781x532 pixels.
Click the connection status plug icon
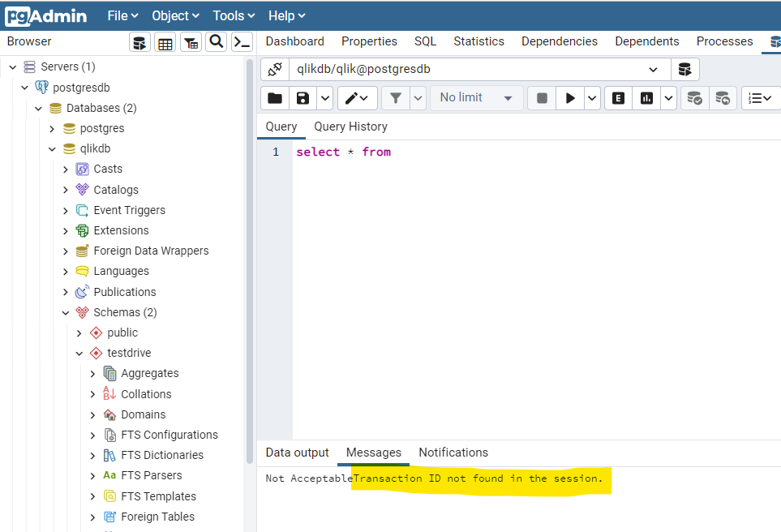(x=275, y=69)
